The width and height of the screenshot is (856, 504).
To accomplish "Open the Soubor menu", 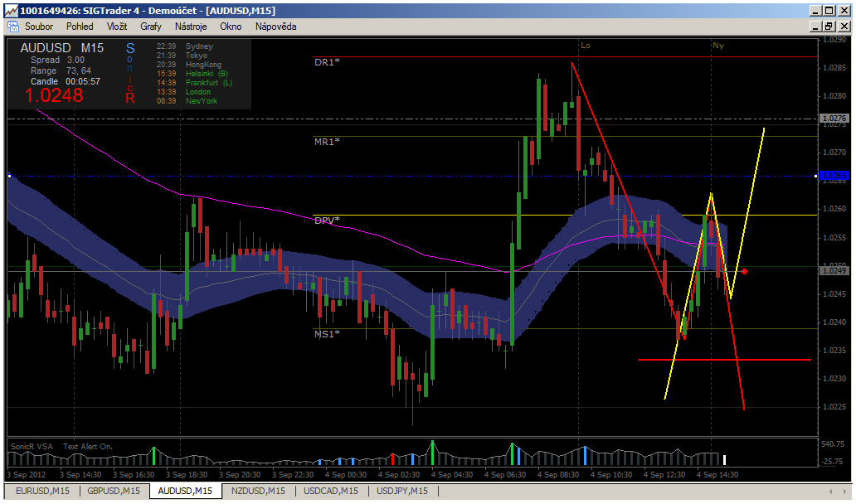I will click(x=39, y=27).
